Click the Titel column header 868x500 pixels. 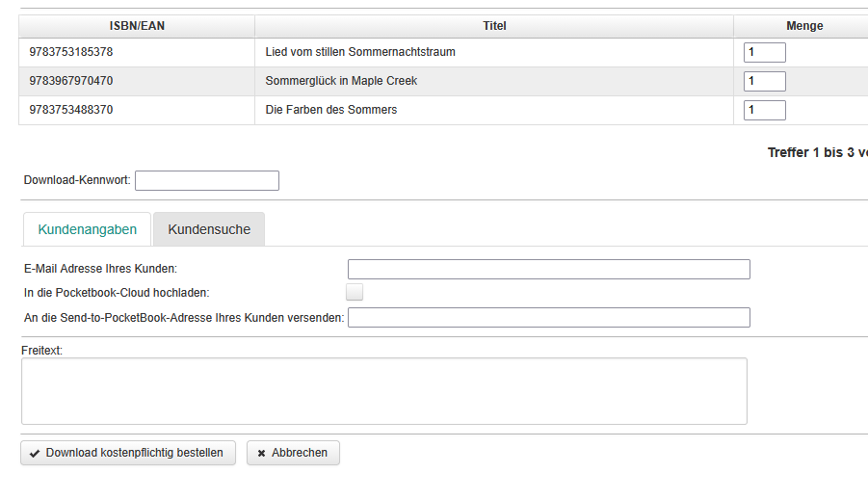point(494,26)
